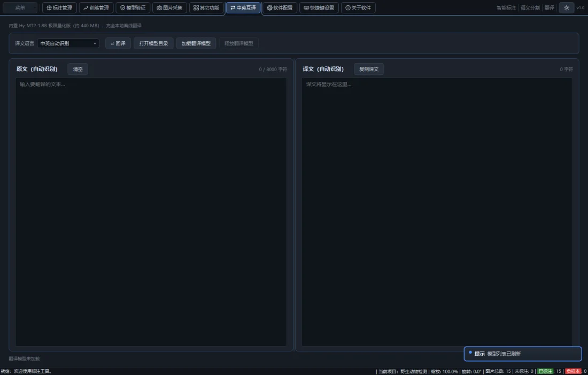
Task: Expand the 中英自动识别 language combo box
Action: point(68,43)
